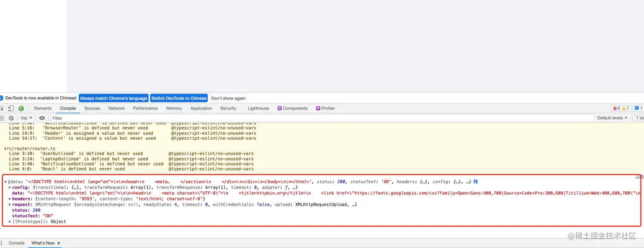Select the What's New drawer tab

pyautogui.click(x=43, y=243)
